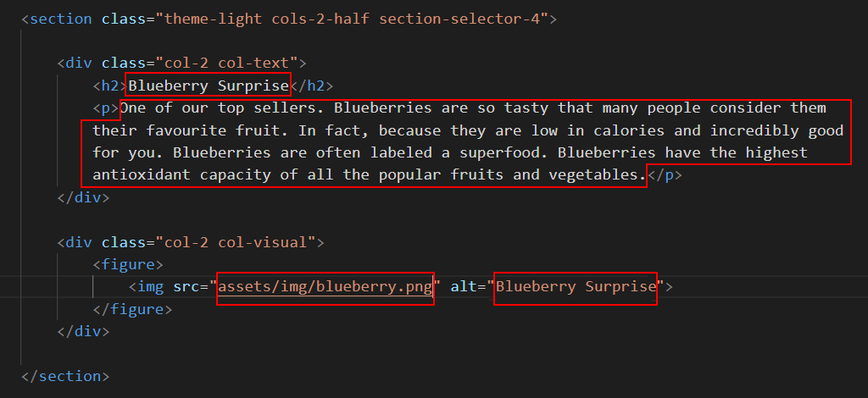Image resolution: width=868 pixels, height=398 pixels.
Task: Click the alt attribute Blueberry Surprise value
Action: (x=576, y=286)
